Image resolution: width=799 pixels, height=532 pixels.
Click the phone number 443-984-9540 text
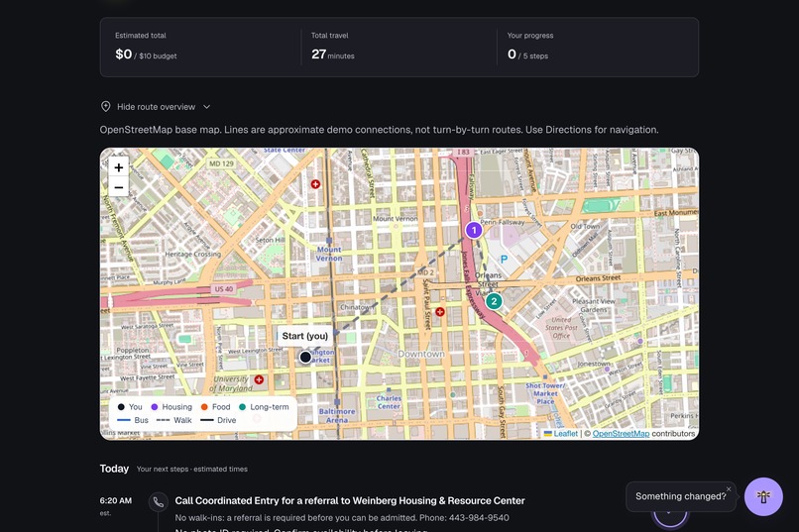click(479, 518)
